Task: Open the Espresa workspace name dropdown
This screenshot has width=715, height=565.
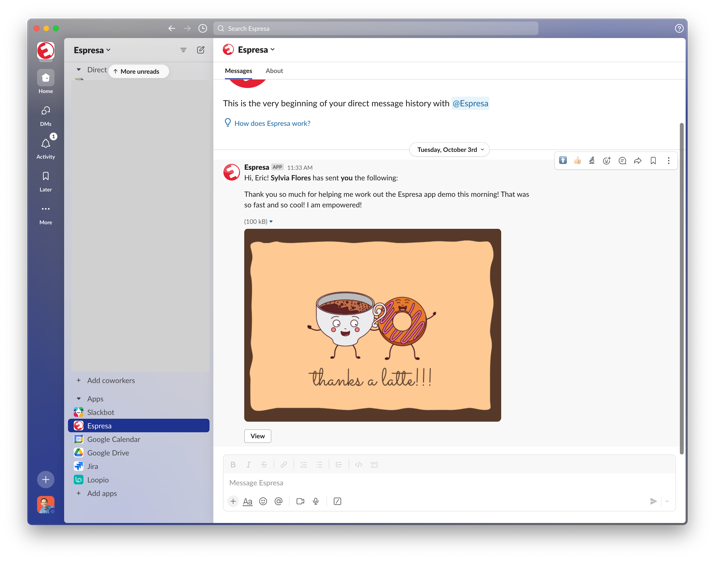Action: (x=92, y=50)
